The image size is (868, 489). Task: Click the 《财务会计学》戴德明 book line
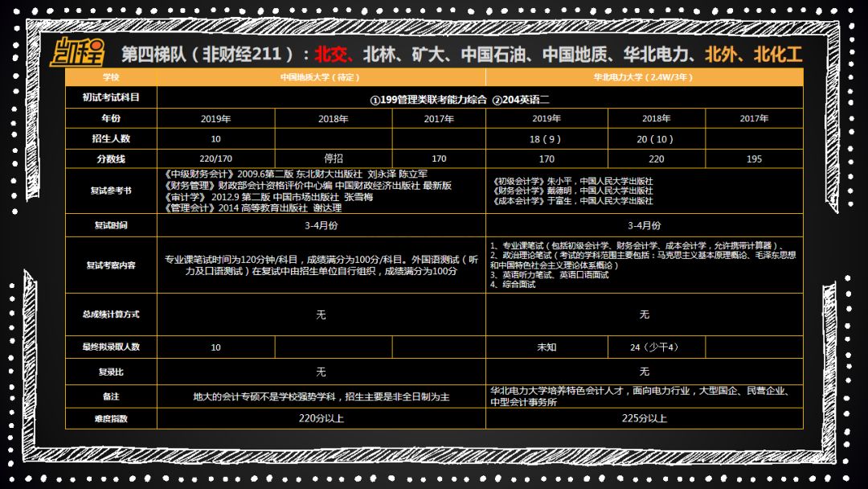(573, 191)
